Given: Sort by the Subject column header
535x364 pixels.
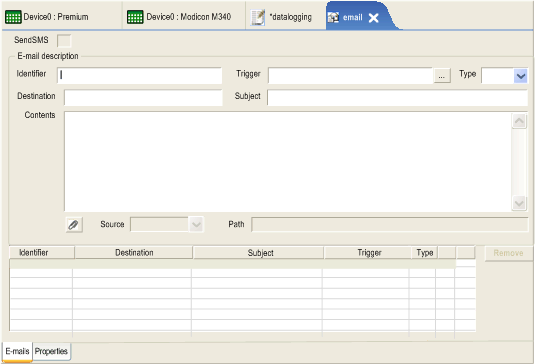Looking at the screenshot, I should [x=259, y=253].
